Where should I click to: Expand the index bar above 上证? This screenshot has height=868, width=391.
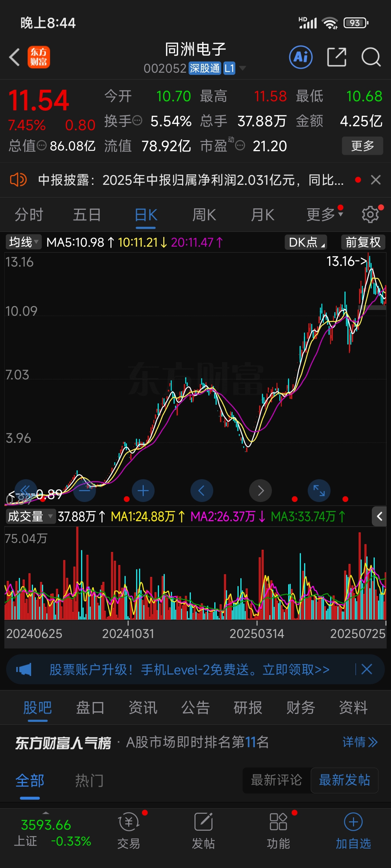[x=46, y=813]
